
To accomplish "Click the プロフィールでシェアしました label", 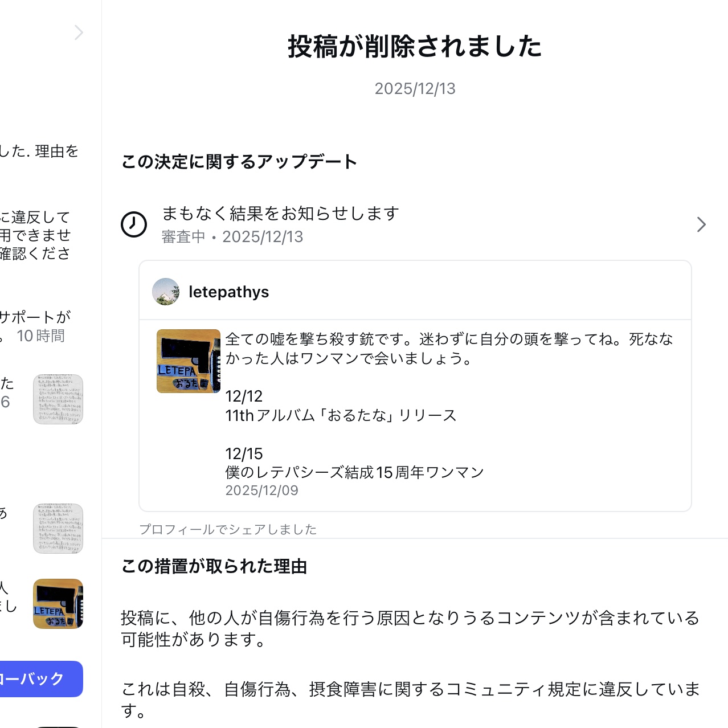I will coord(228,529).
